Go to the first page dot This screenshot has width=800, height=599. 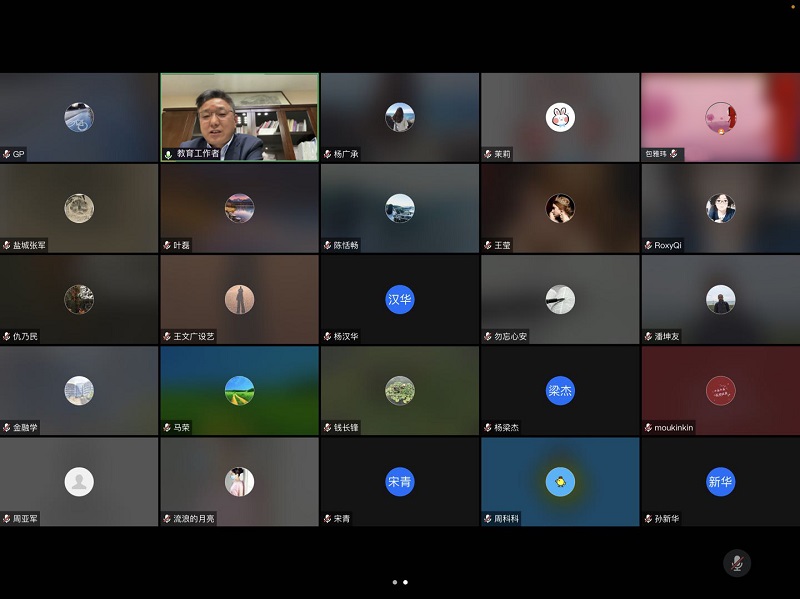[x=394, y=582]
